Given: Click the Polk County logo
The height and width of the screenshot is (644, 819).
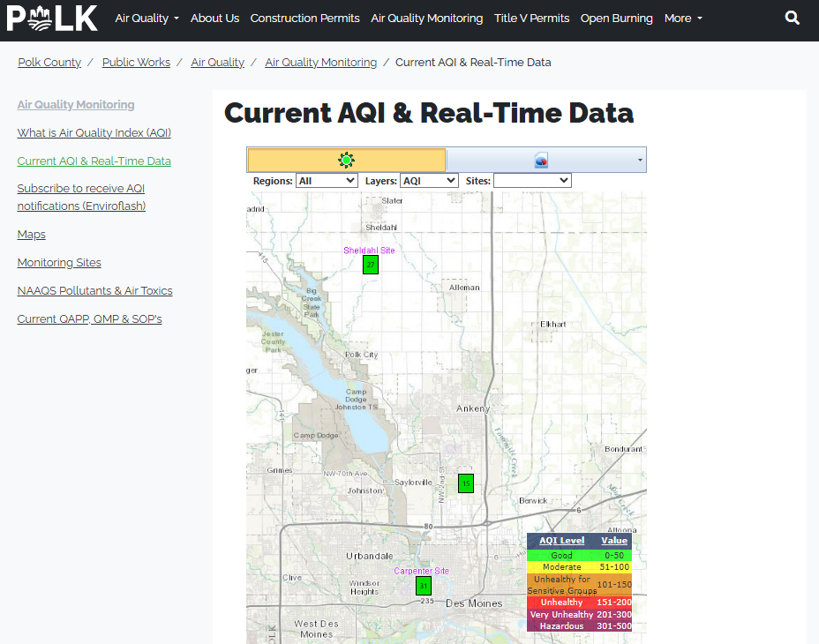Looking at the screenshot, I should 52,18.
